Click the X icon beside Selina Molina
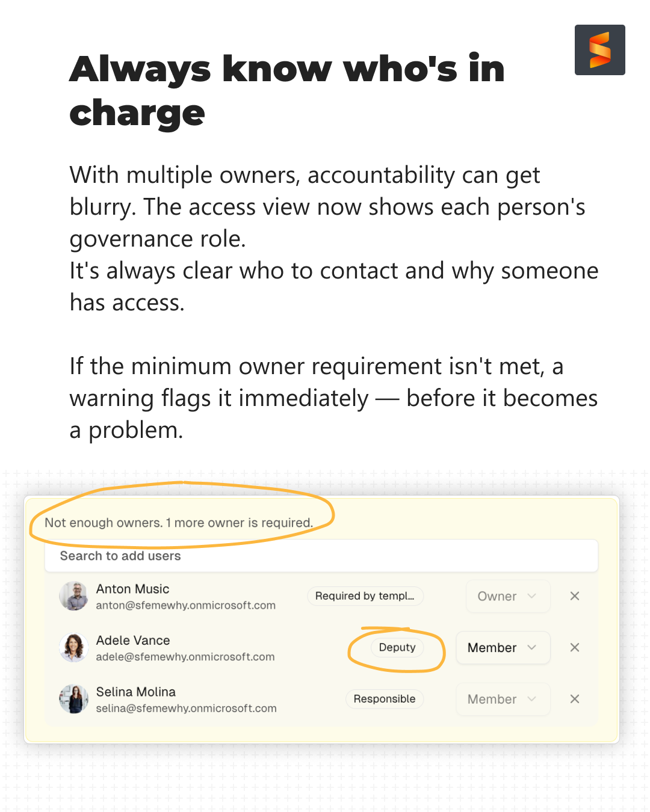Screen dimensions: 650x812 [x=575, y=699]
